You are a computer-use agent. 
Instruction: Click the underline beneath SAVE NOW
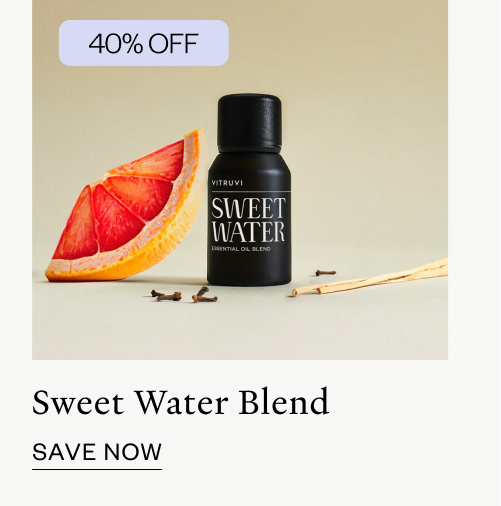point(97,469)
